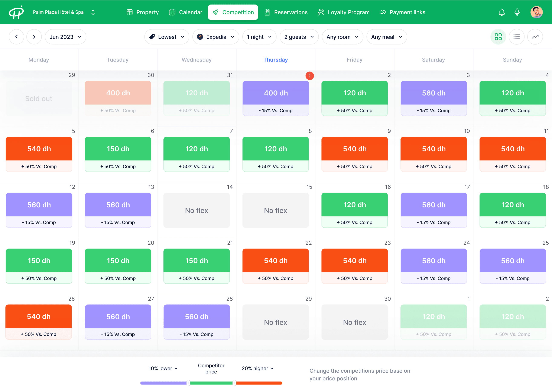Open the Competition section via rocket icon

216,12
